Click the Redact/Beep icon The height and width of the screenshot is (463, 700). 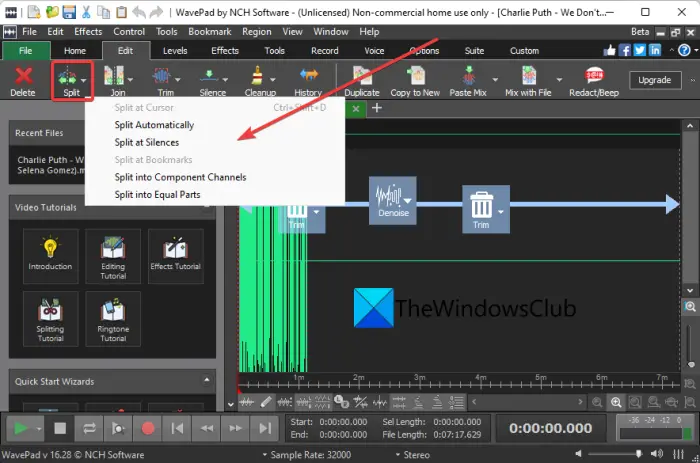pos(594,76)
